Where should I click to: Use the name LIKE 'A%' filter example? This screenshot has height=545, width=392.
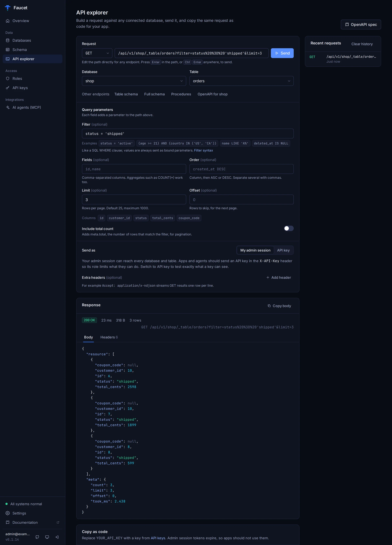pyautogui.click(x=235, y=143)
